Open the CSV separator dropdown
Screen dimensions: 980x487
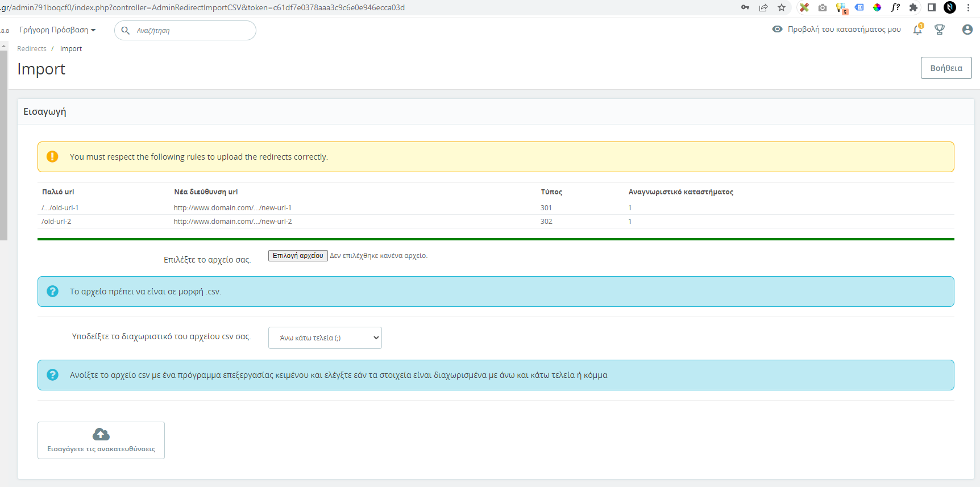point(325,338)
